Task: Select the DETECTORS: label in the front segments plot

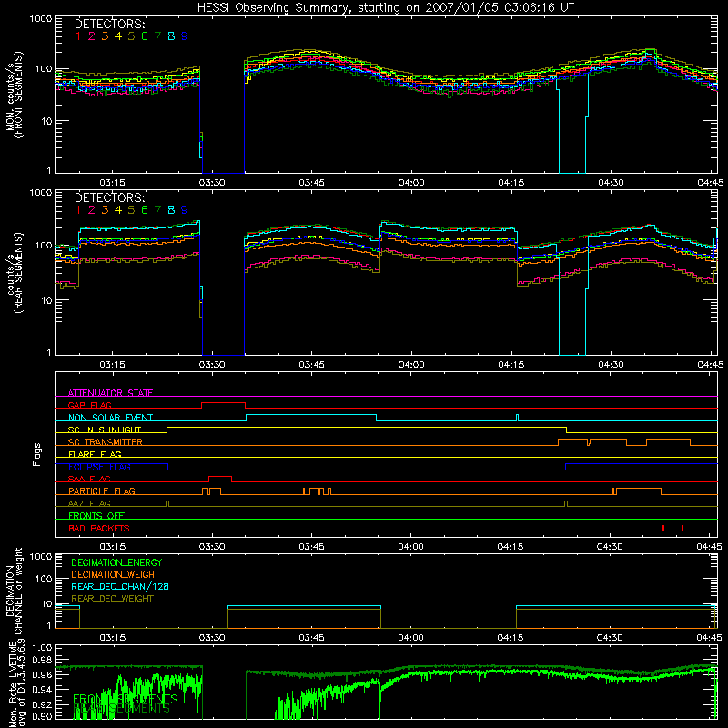Action: click(x=110, y=24)
